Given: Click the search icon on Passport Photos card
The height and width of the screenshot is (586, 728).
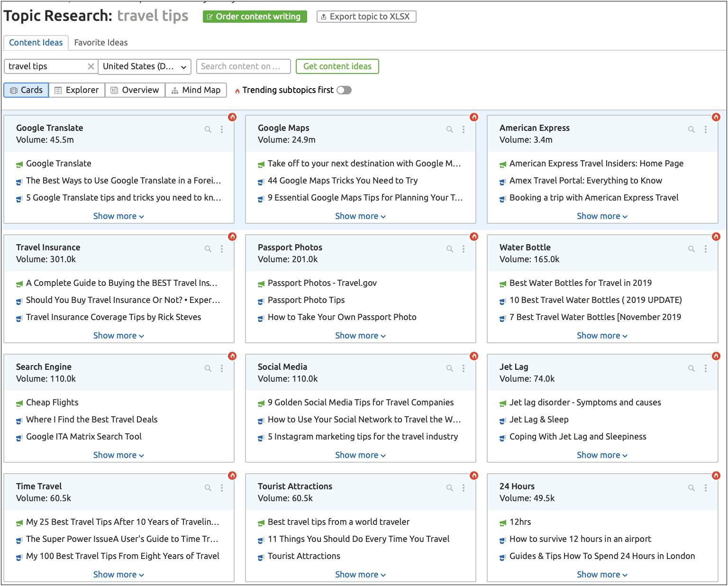Looking at the screenshot, I should click(x=449, y=248).
